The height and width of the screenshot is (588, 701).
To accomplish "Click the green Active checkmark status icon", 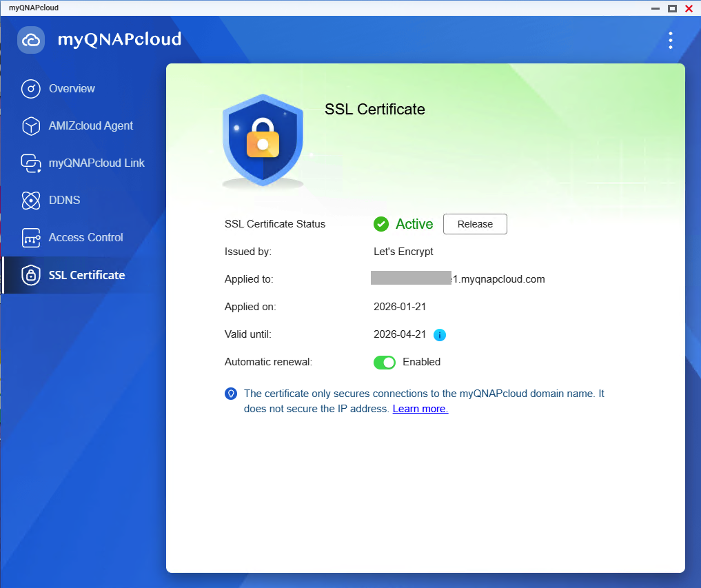I will [381, 224].
